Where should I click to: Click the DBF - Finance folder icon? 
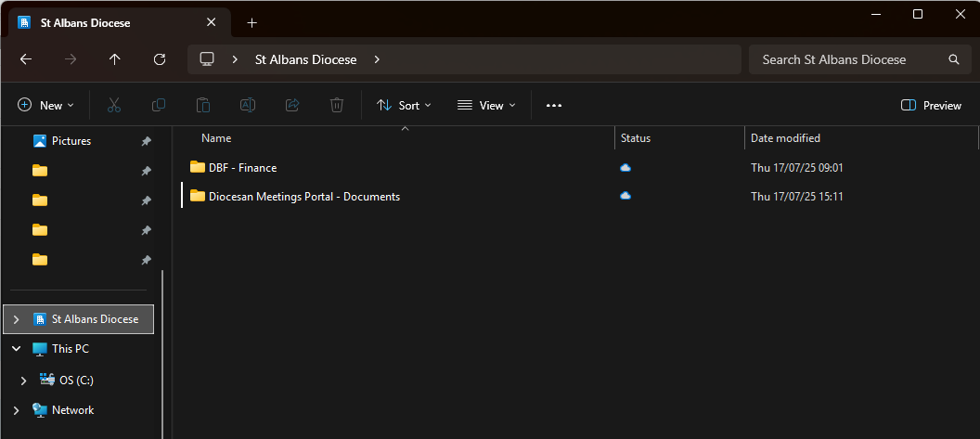[x=198, y=167]
